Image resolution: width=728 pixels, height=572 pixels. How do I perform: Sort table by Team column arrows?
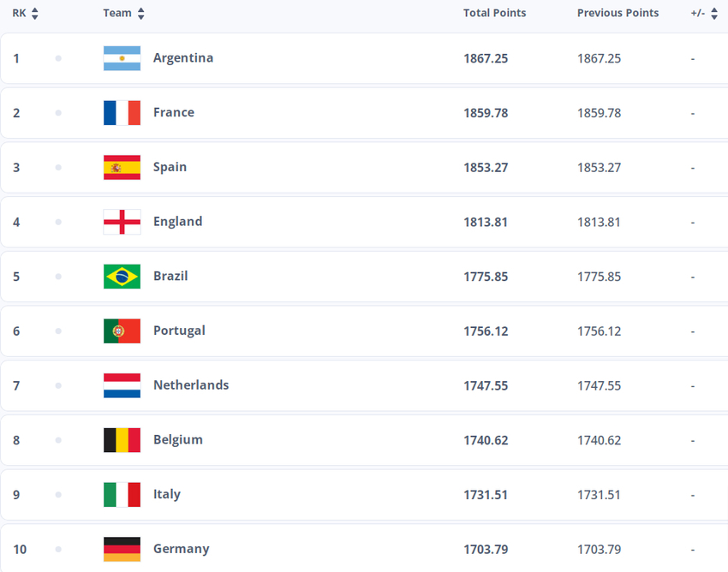pos(141,14)
